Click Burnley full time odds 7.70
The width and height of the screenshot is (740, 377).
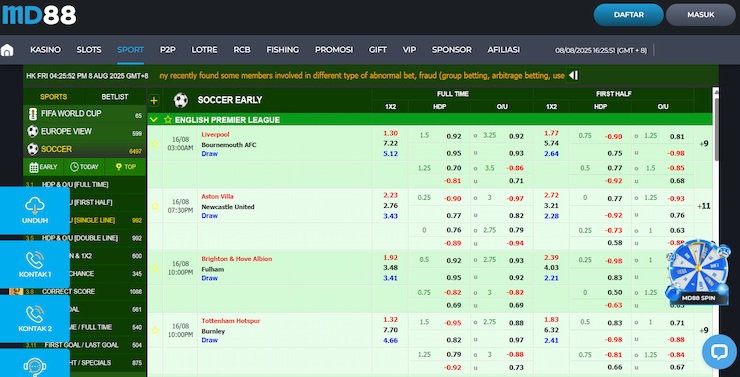(x=390, y=330)
